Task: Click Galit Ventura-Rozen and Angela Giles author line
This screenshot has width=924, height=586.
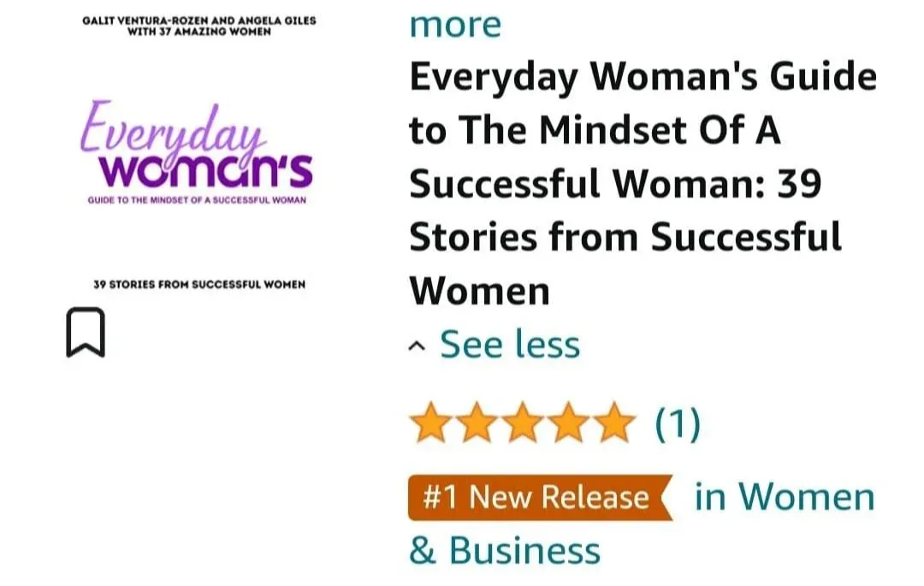Action: (x=199, y=21)
